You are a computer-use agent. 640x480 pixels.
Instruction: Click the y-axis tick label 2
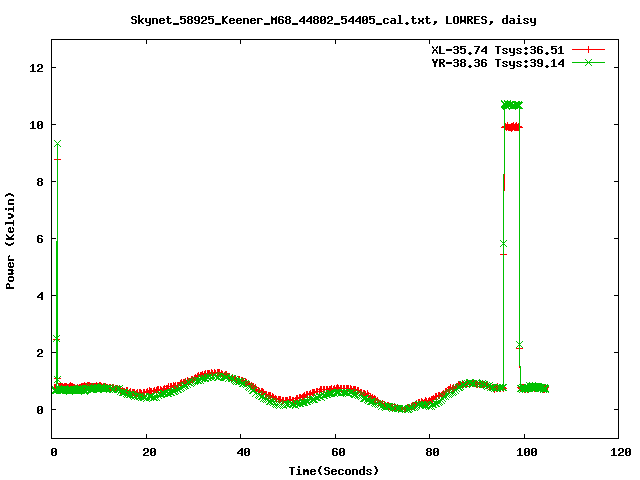click(x=40, y=353)
